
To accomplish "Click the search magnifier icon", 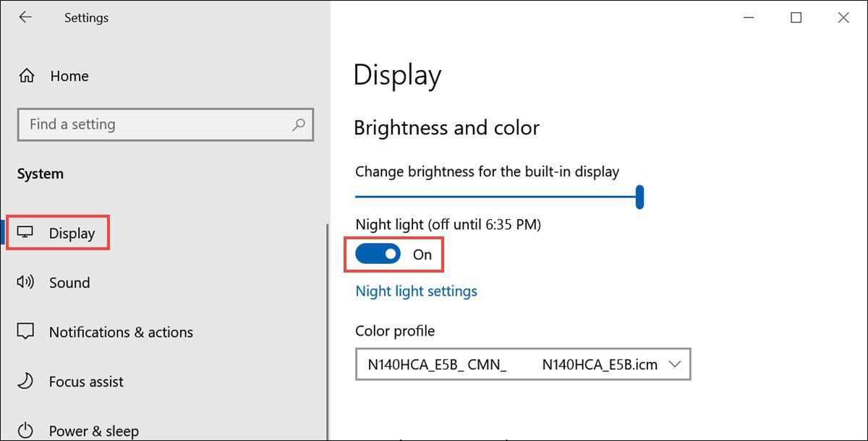I will [297, 124].
